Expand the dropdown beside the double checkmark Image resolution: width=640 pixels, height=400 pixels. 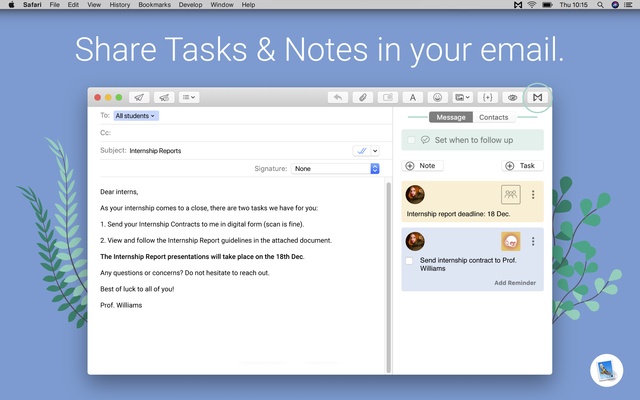pyautogui.click(x=375, y=151)
